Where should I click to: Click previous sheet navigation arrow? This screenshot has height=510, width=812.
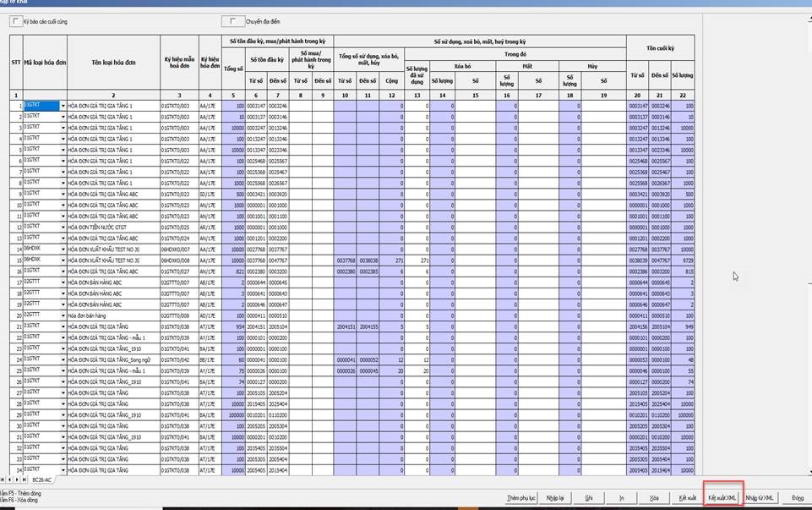click(x=10, y=480)
